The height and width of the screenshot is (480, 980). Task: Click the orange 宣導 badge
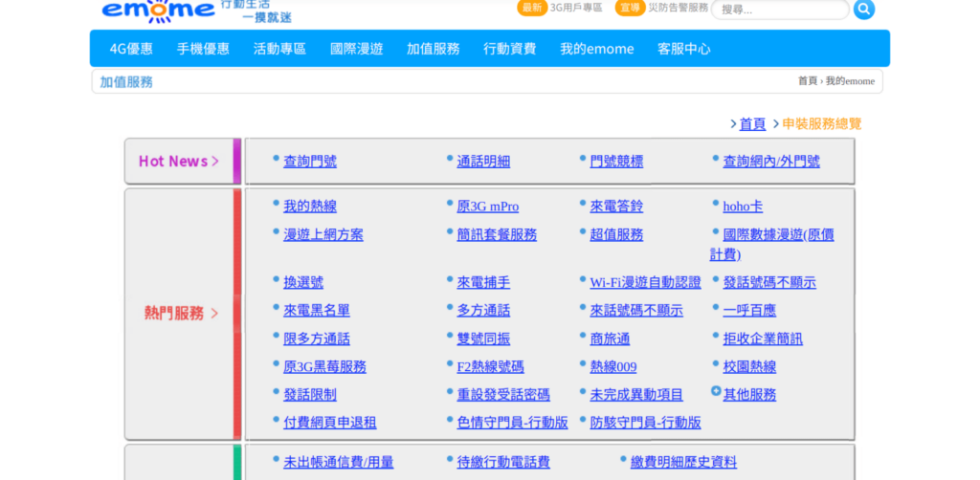pos(630,8)
